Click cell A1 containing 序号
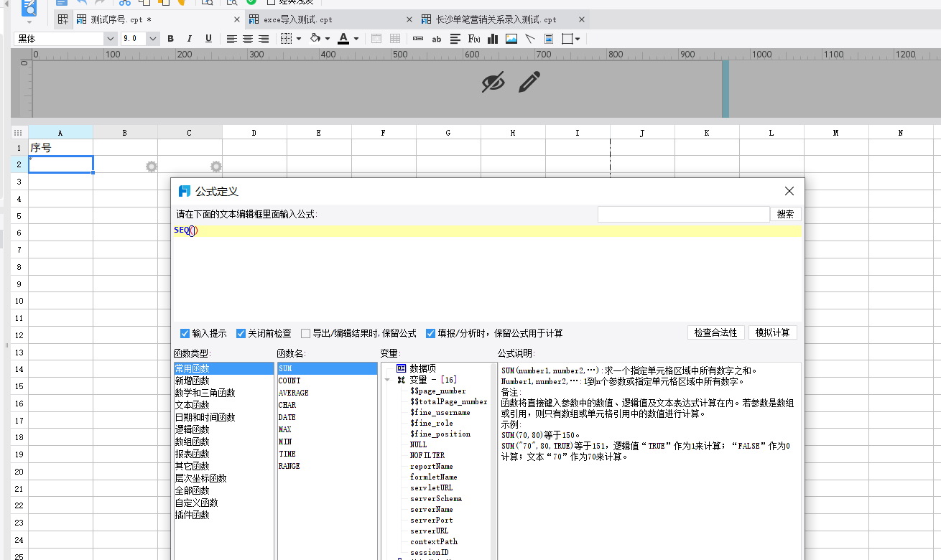Viewport: 941px width, 560px height. pos(60,148)
